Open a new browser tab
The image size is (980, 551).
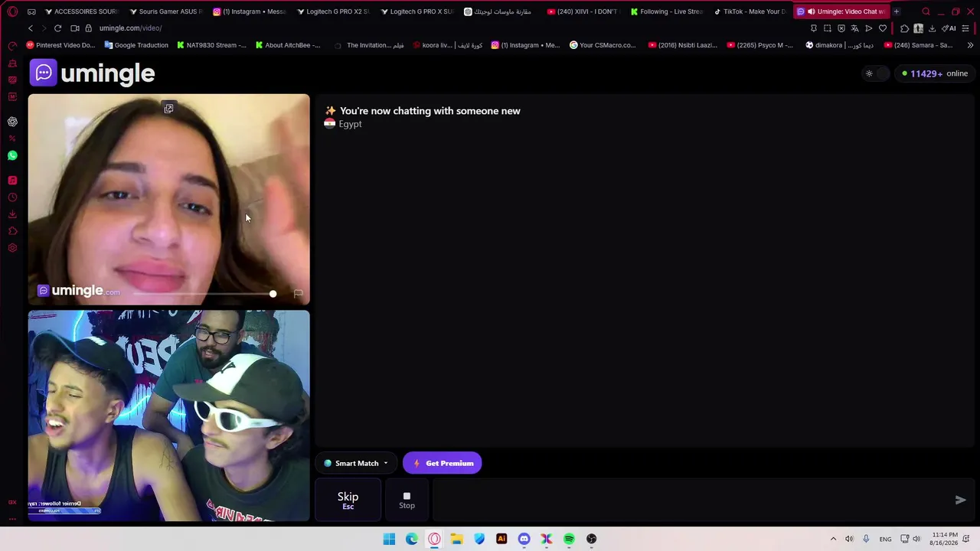[x=897, y=11]
